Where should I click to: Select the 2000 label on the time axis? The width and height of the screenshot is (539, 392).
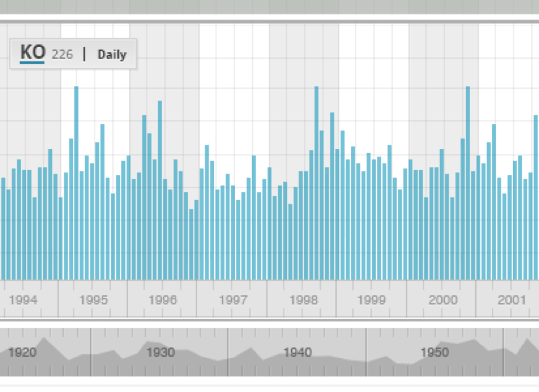[x=442, y=300]
